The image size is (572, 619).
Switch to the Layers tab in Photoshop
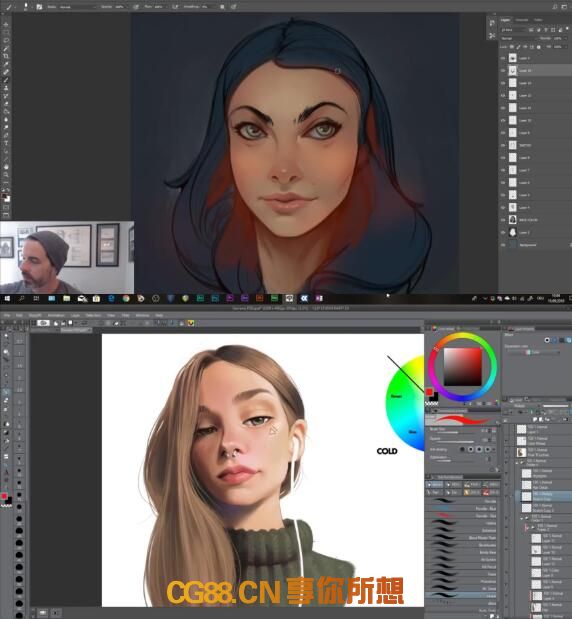point(505,20)
